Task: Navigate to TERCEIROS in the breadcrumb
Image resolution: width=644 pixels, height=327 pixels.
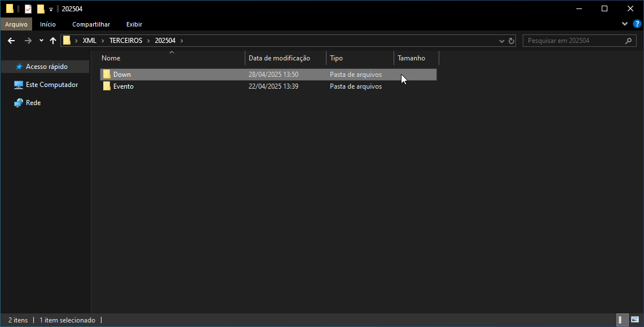Action: pos(126,41)
